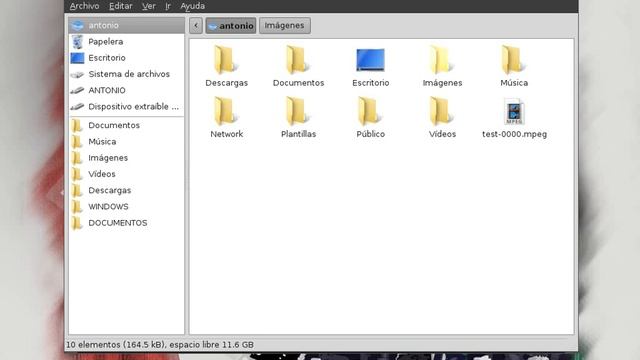Select the Network folder icon

click(x=225, y=111)
